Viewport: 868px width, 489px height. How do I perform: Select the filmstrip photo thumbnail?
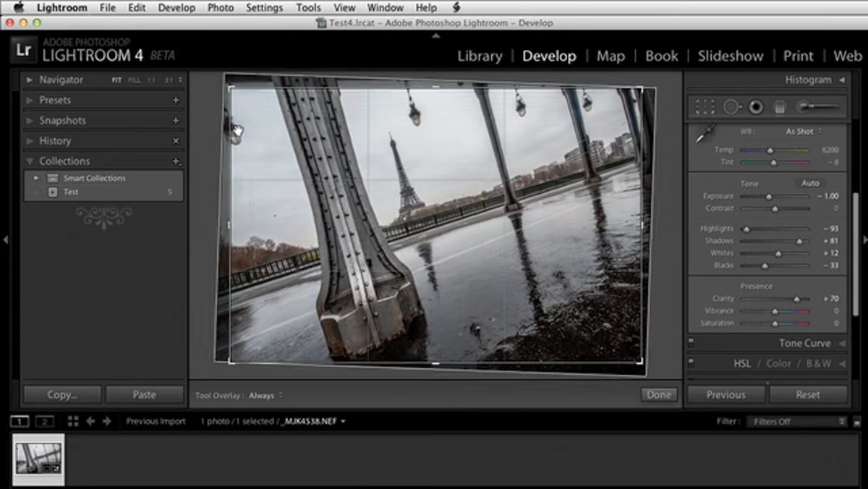tap(39, 459)
